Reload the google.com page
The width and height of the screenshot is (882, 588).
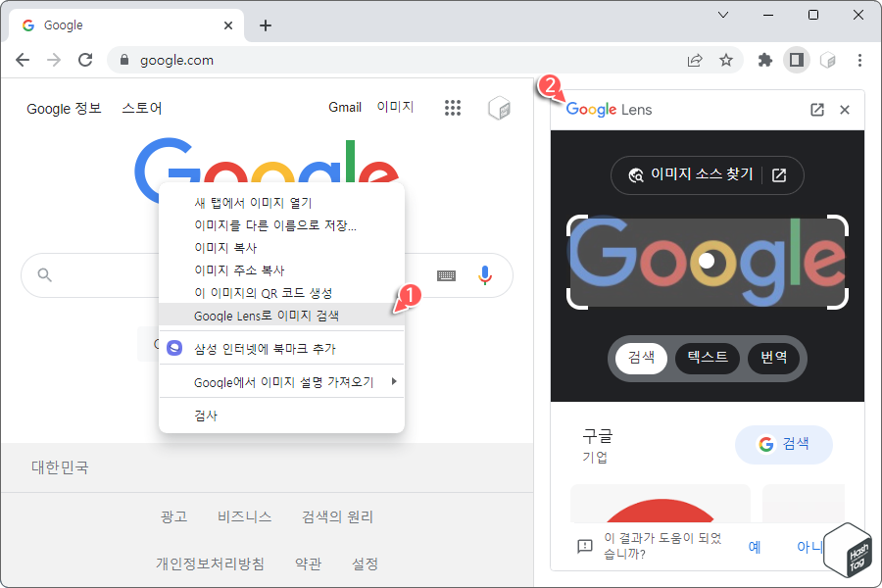(x=85, y=60)
